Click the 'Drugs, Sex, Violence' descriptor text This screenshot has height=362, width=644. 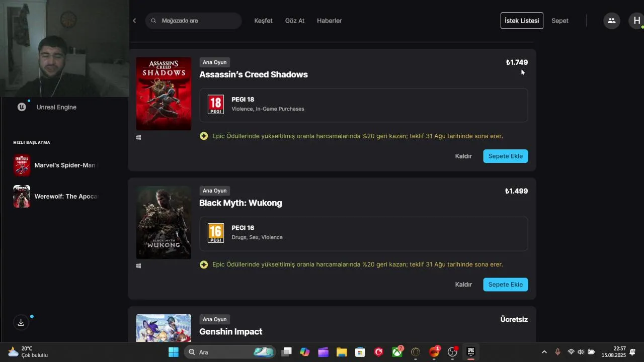[x=257, y=237]
